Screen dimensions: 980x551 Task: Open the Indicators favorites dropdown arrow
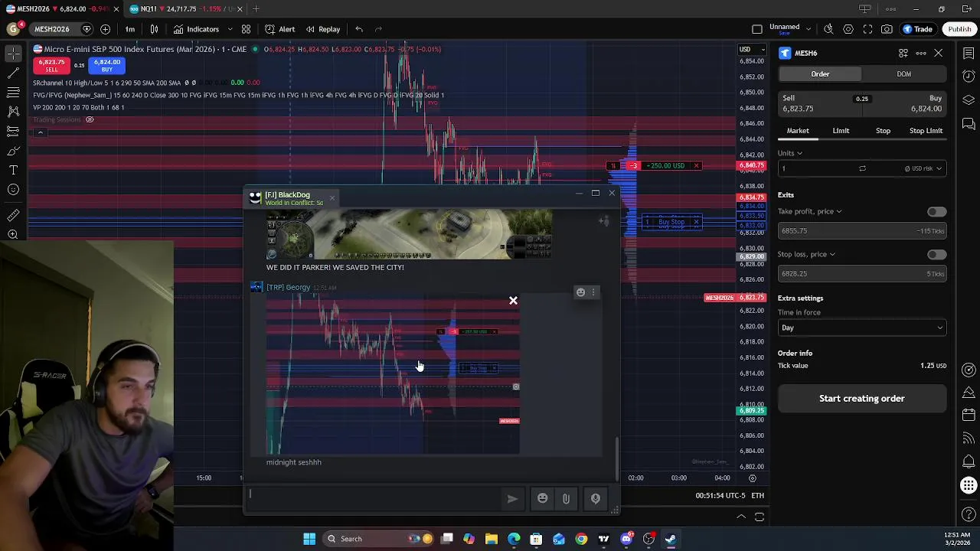click(230, 29)
